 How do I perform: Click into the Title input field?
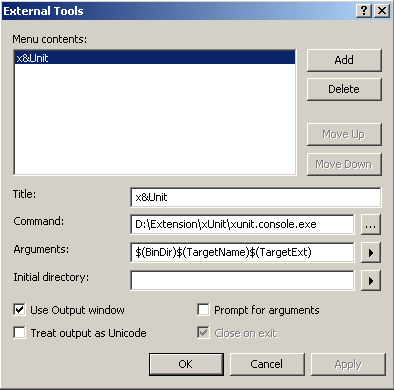point(256,197)
